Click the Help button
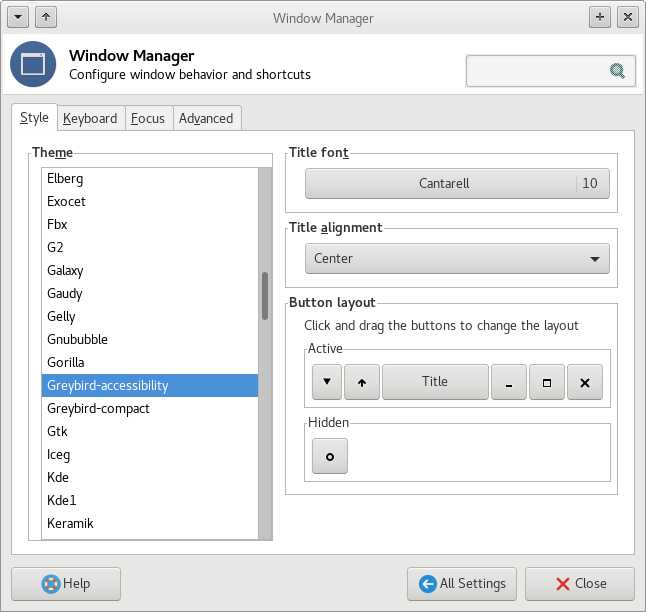The width and height of the screenshot is (646, 612). point(66,584)
